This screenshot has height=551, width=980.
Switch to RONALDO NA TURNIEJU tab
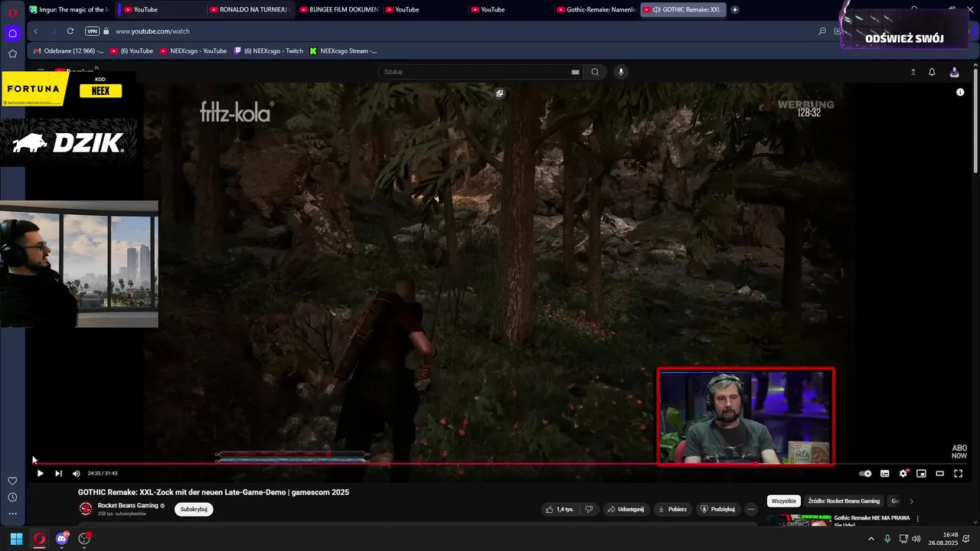click(x=249, y=10)
